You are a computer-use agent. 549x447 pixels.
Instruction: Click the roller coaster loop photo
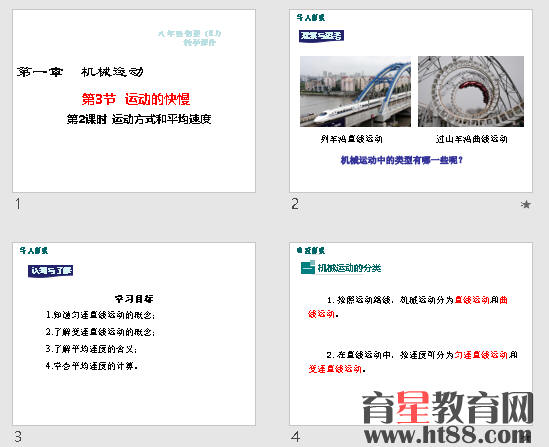471,91
